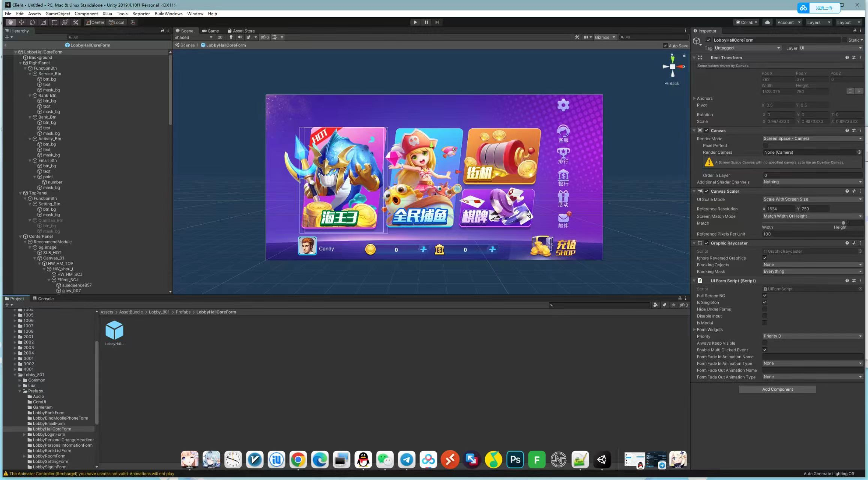
Task: Click the Canvas Scaler component icon
Action: coord(700,190)
